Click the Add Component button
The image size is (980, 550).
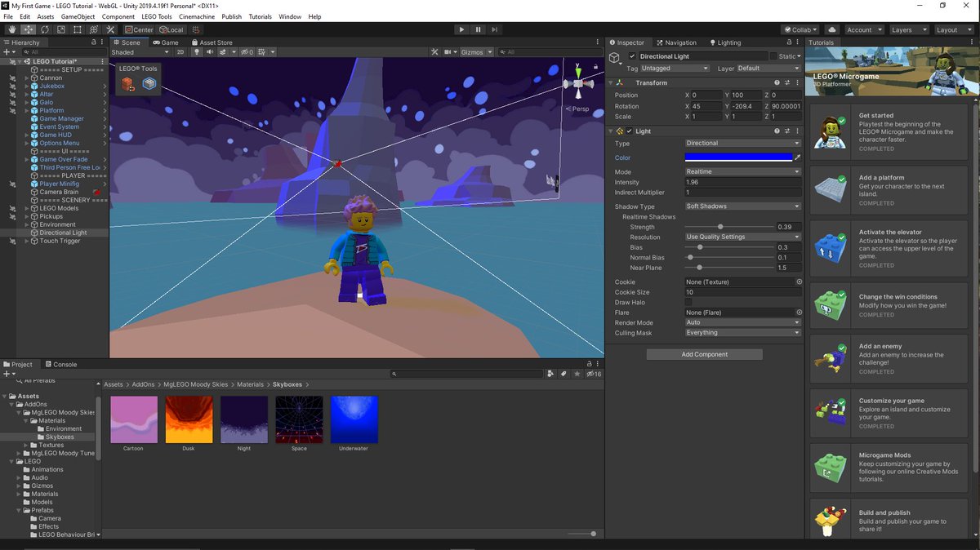705,354
